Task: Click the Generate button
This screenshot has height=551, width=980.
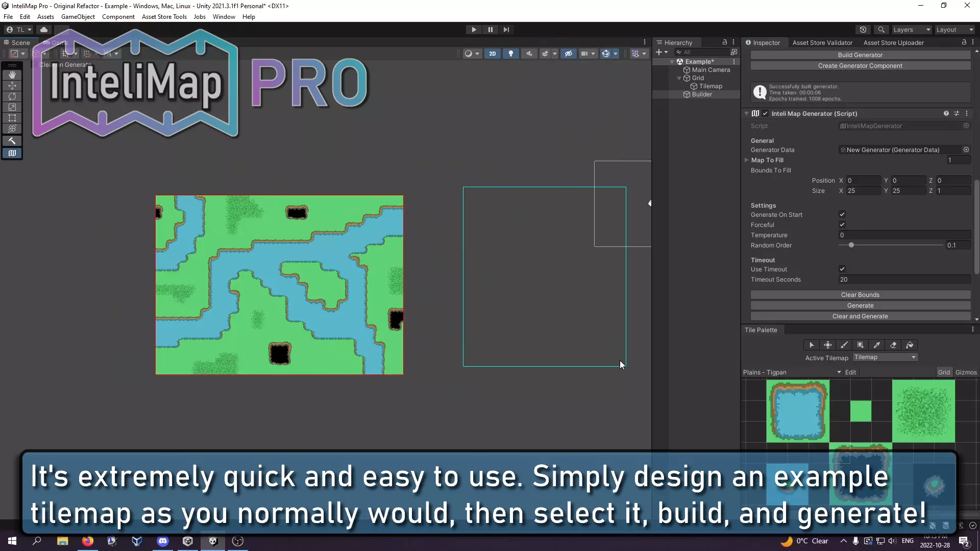Action: [x=861, y=306]
